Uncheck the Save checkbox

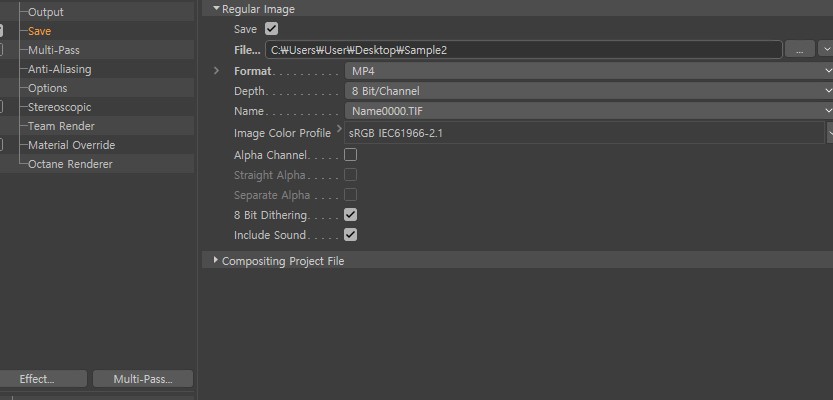click(x=271, y=29)
